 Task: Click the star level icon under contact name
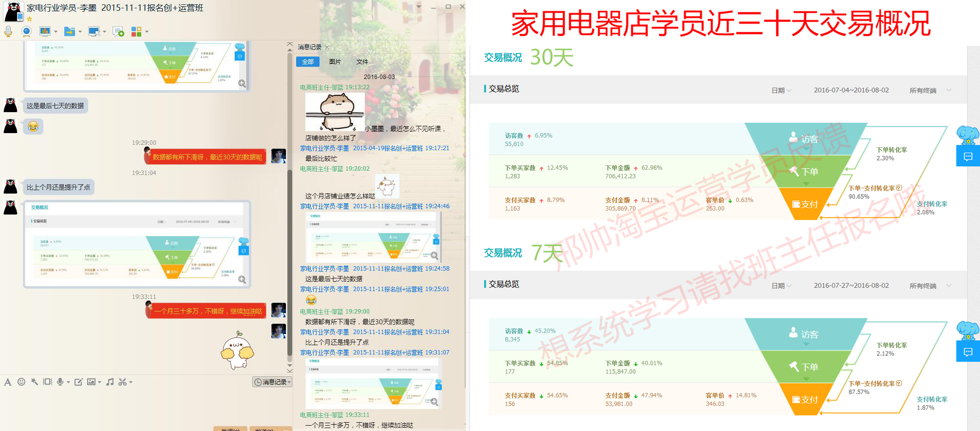[29, 19]
